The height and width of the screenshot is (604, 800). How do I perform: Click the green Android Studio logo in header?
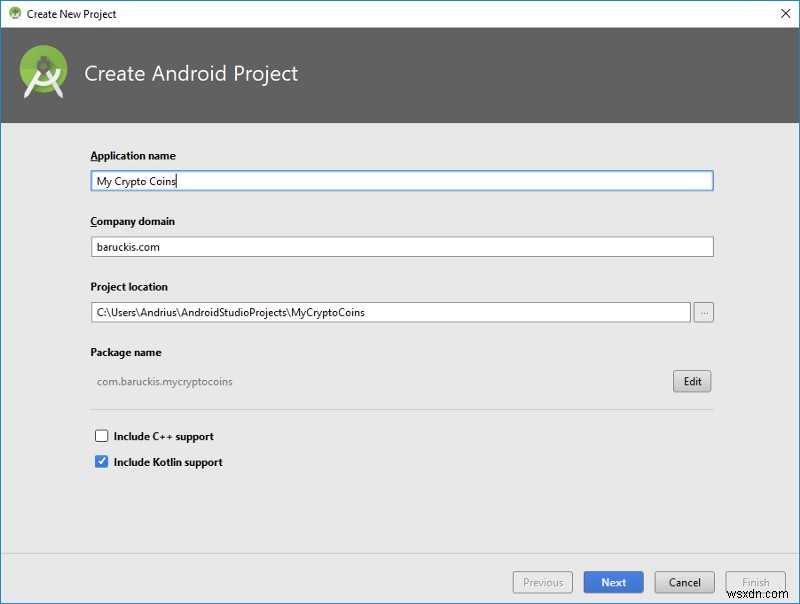(44, 73)
